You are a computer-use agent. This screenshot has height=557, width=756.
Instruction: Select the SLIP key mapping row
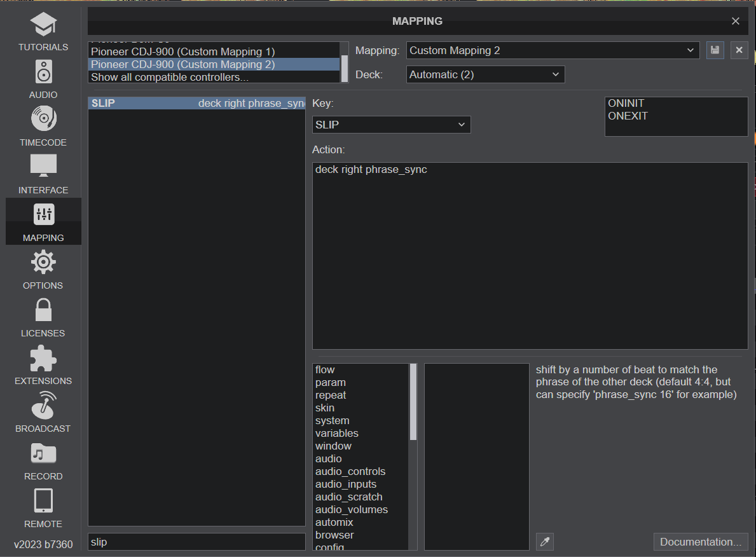coord(196,103)
